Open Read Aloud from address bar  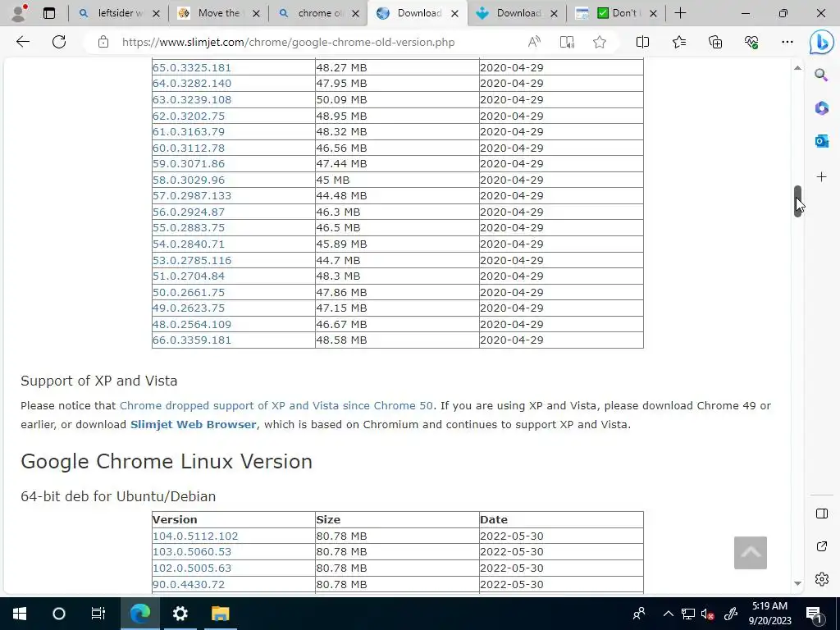pyautogui.click(x=534, y=42)
